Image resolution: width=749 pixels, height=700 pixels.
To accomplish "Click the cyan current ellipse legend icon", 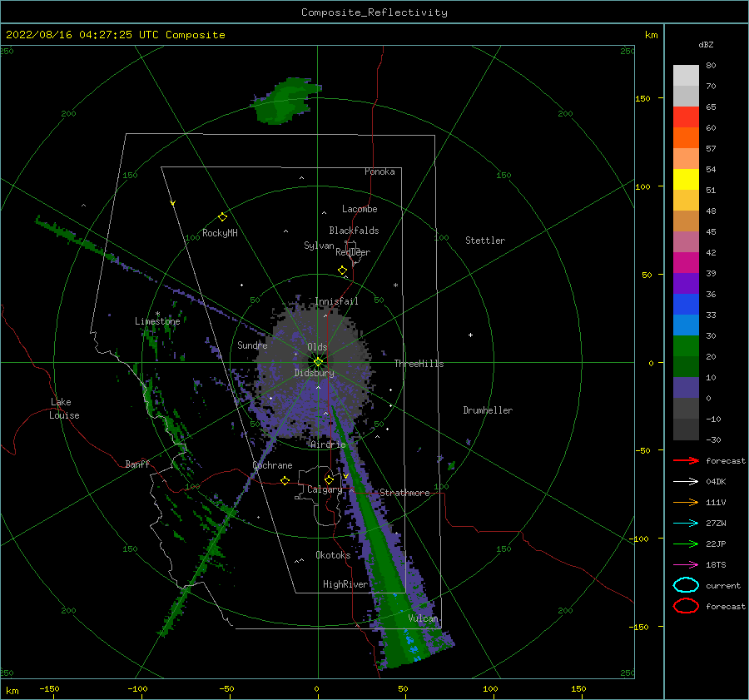I will [686, 585].
